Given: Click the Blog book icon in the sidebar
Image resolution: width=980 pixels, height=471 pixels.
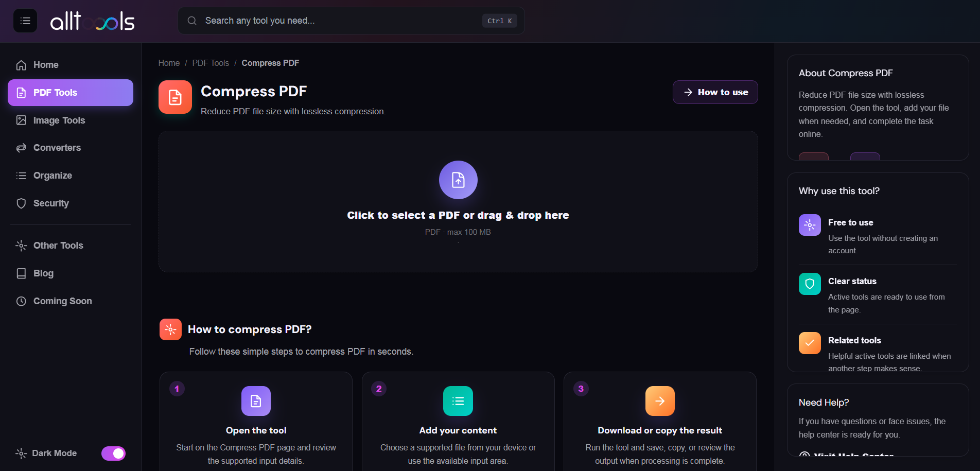Looking at the screenshot, I should tap(21, 273).
